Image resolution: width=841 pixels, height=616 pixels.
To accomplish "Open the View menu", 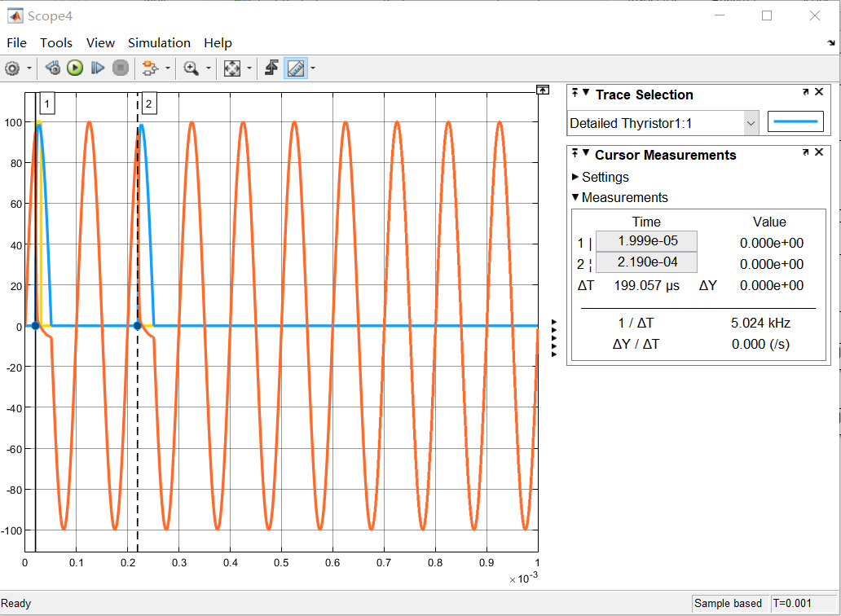I will [x=100, y=42].
